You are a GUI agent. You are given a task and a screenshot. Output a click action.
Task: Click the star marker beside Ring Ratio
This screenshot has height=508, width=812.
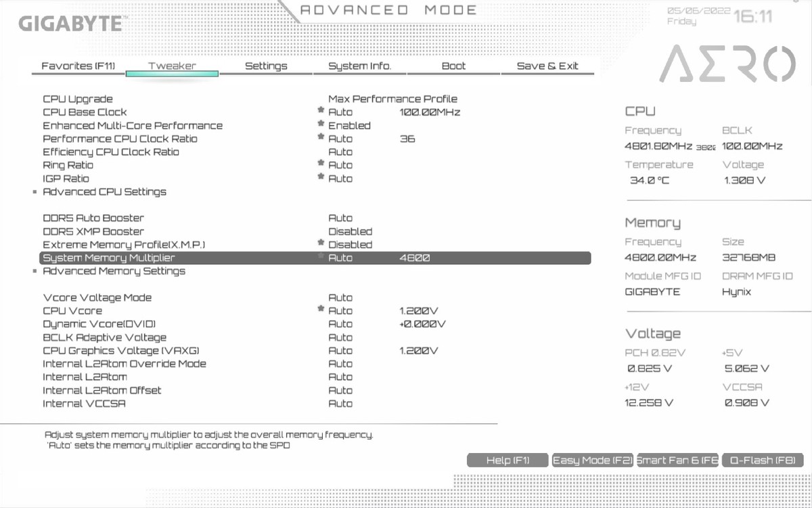click(x=321, y=163)
